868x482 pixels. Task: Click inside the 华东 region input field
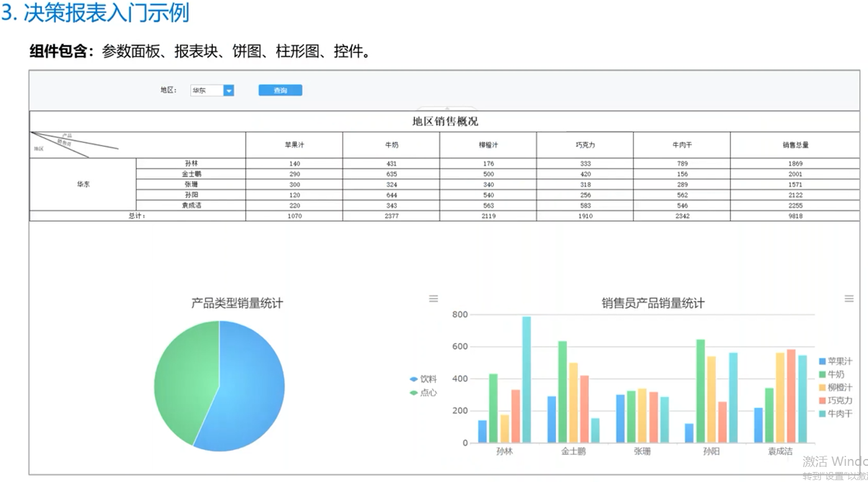(x=207, y=90)
